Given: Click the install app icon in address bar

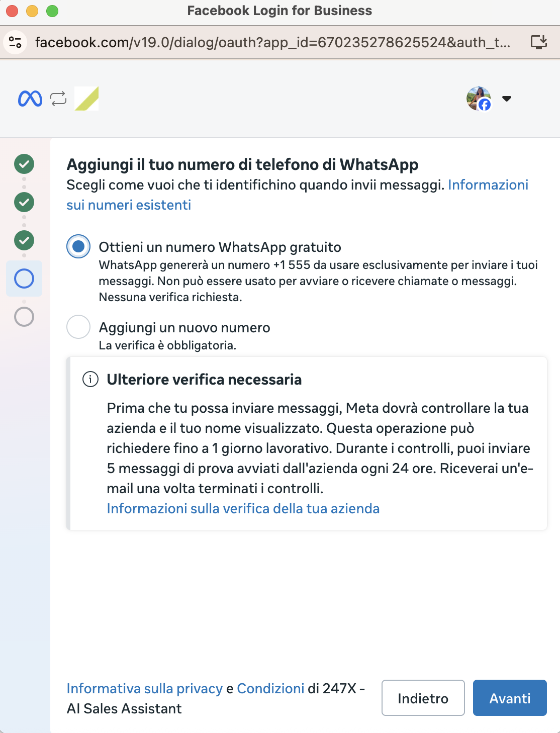Looking at the screenshot, I should coord(539,42).
